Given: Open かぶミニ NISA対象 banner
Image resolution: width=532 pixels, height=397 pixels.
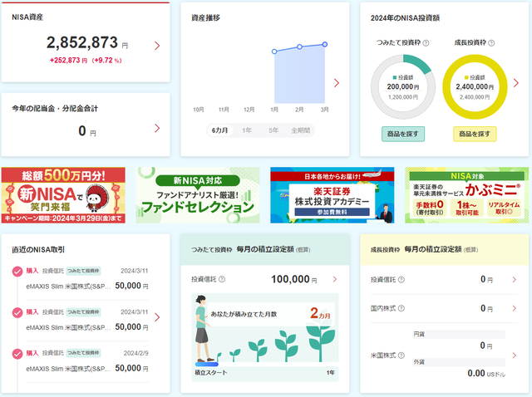Looking at the screenshot, I should point(466,195).
